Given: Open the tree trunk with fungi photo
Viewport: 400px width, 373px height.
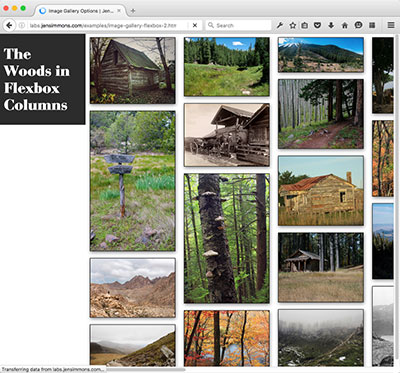Looking at the screenshot, I should click(227, 238).
